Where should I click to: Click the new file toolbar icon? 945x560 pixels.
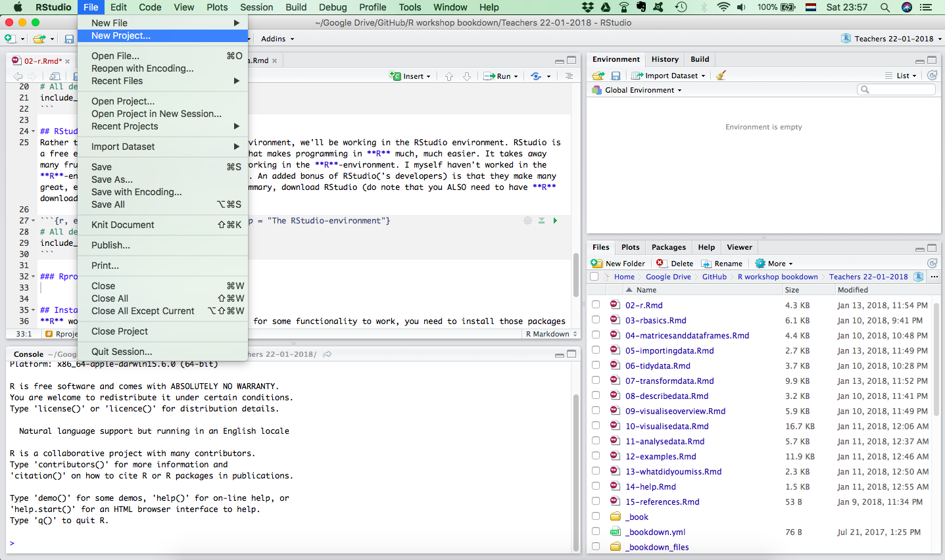(11, 39)
